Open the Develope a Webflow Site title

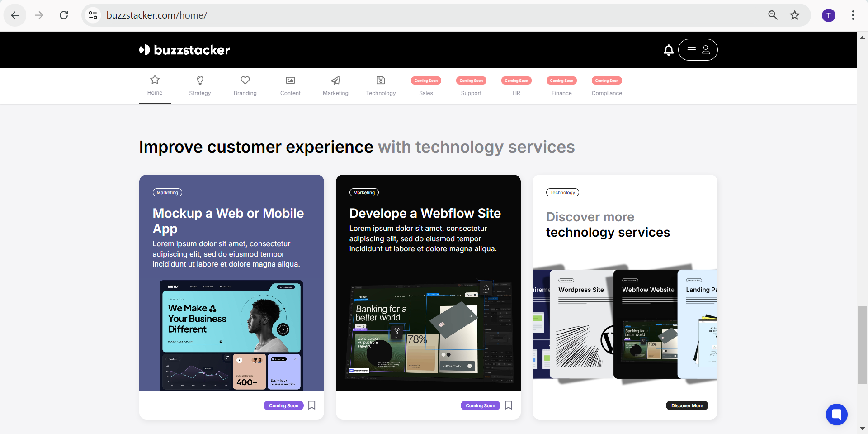pyautogui.click(x=425, y=213)
